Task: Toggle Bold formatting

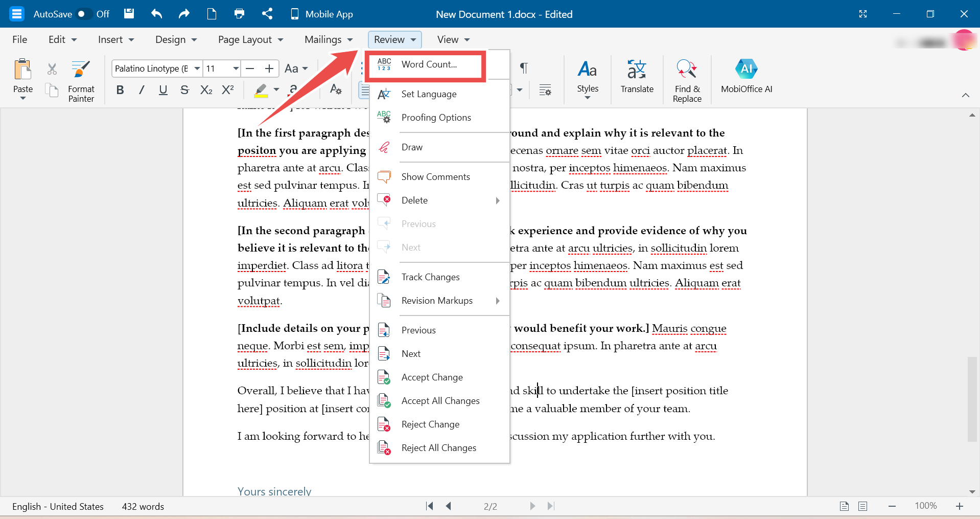Action: click(120, 90)
